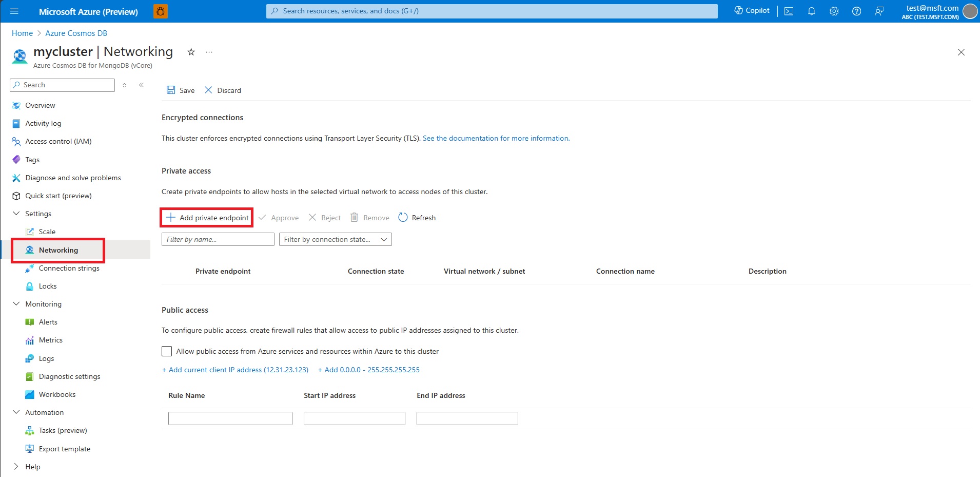Screen dimensions: 980x477
Task: Open the notifications bell icon
Action: [811, 11]
